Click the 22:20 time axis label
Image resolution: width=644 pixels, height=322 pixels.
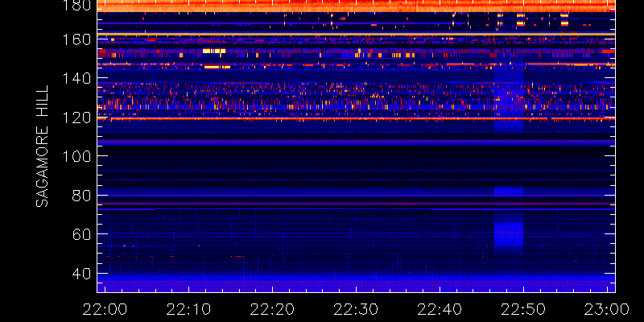pyautogui.click(x=273, y=309)
